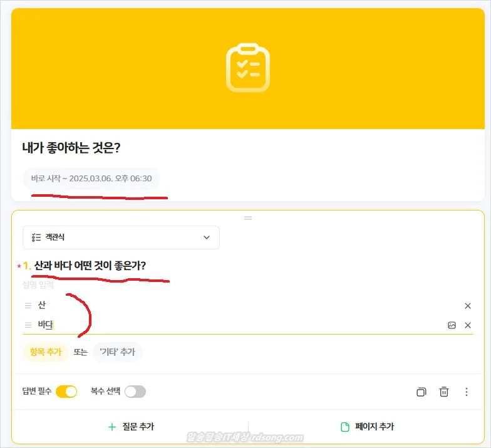Viewport: 491px width, 448px height.
Task: Remove the '바다' option with X
Action: tap(468, 325)
